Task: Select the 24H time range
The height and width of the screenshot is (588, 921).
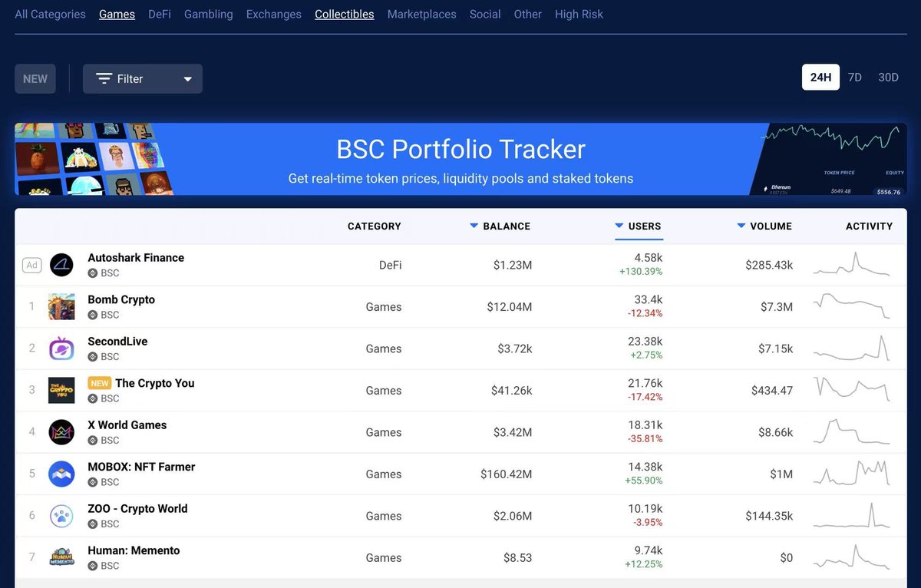Action: [x=820, y=77]
